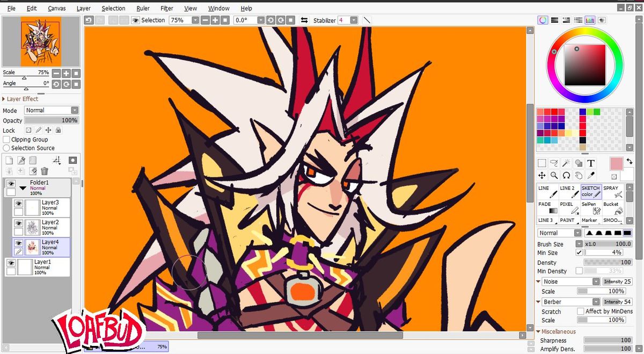The image size is (644, 354).
Task: Zoom in with the plus button beside the 75% dropdown
Action: point(215,20)
